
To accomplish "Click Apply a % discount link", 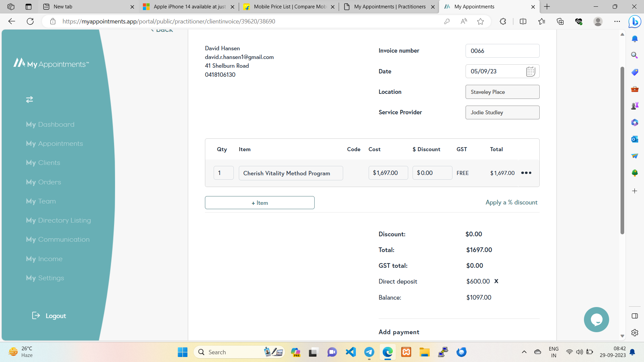I will tap(511, 202).
